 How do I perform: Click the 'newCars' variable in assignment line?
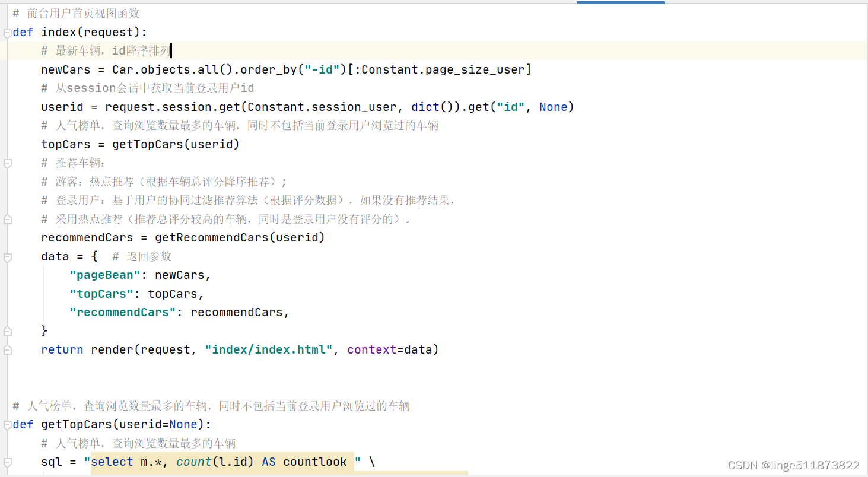(65, 69)
